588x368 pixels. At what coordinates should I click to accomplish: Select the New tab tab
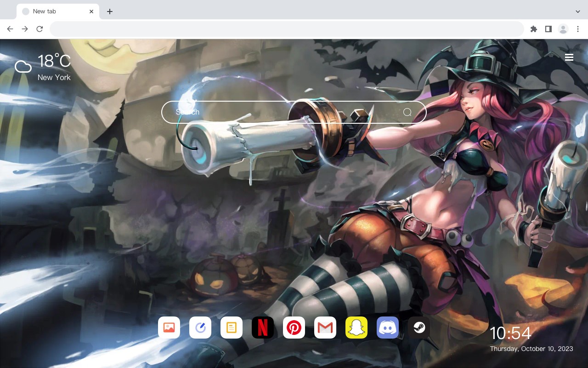(x=58, y=11)
